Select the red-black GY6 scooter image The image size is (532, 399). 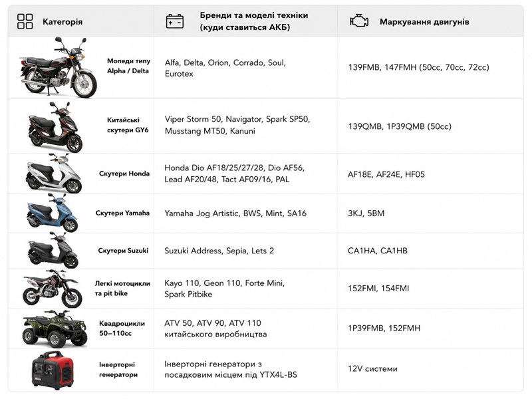[x=56, y=127]
